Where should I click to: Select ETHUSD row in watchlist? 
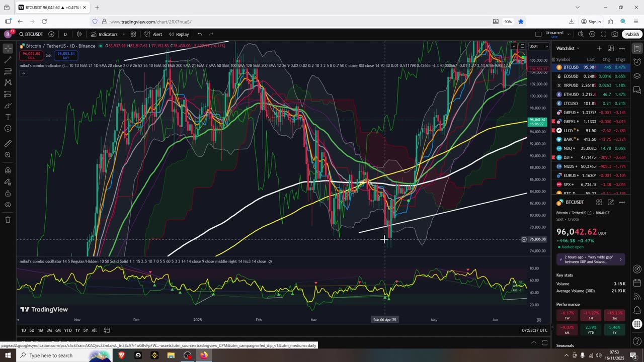591,95
